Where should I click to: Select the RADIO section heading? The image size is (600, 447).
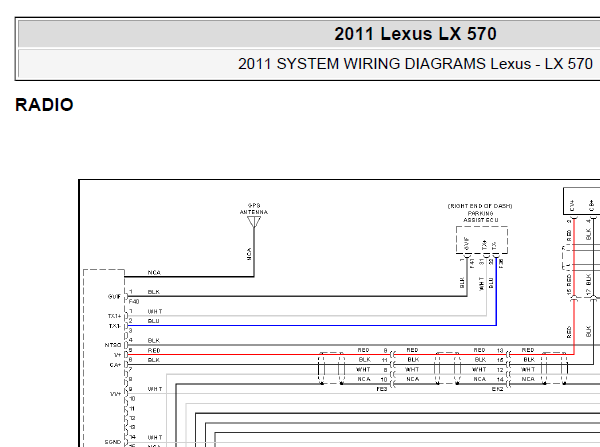point(44,105)
